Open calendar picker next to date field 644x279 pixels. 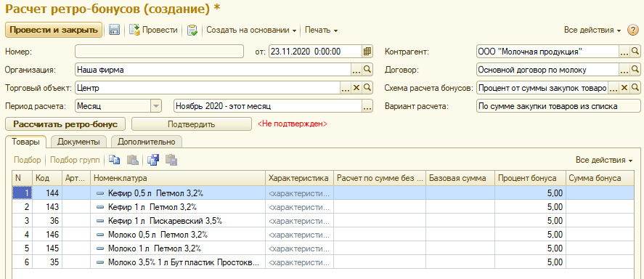click(x=367, y=52)
